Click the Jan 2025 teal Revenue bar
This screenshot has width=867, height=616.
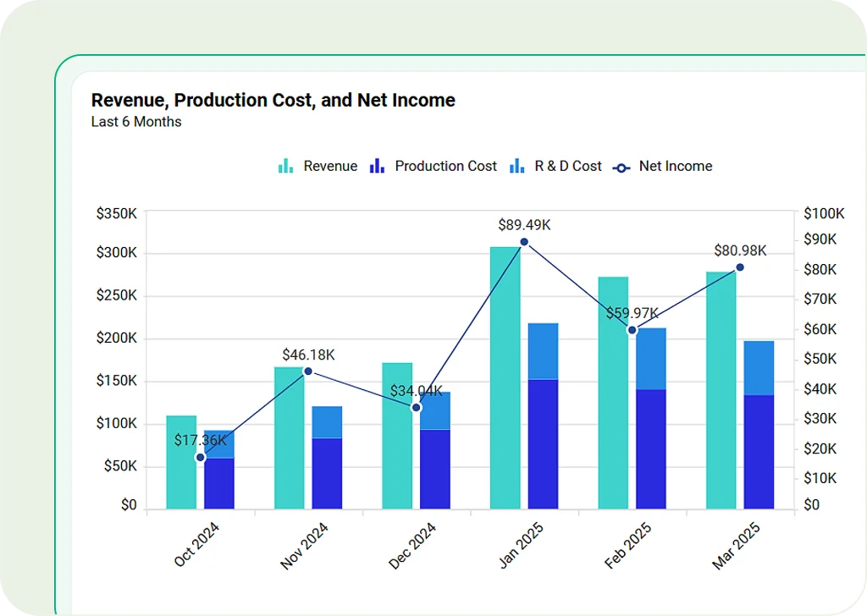click(x=505, y=381)
